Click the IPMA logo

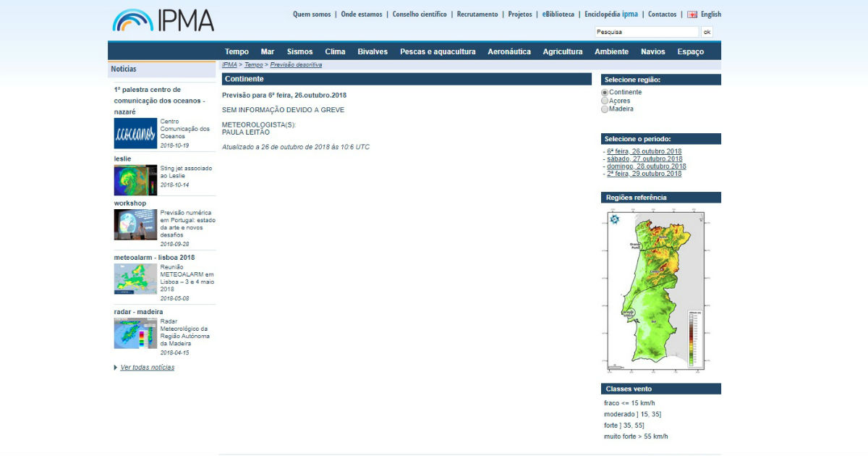point(163,20)
